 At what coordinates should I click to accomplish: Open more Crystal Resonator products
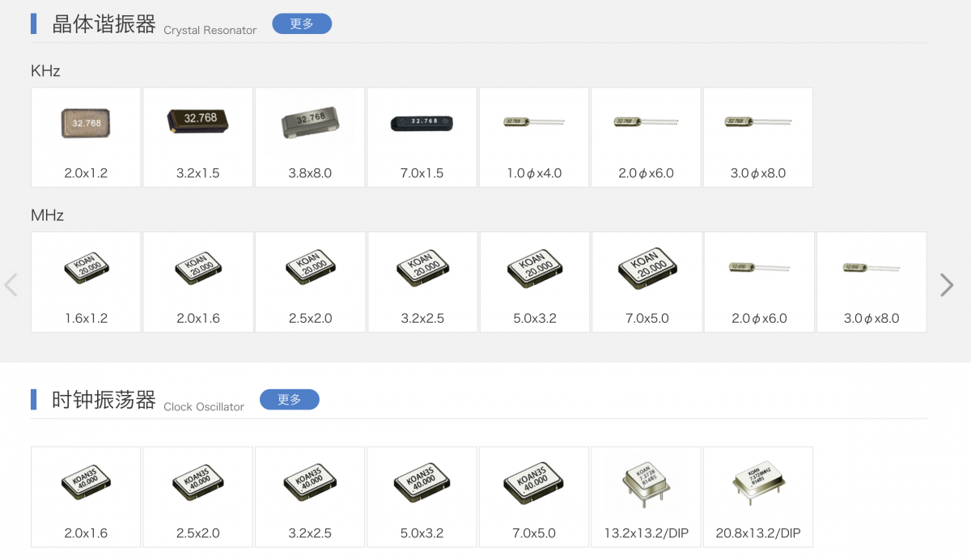[301, 24]
